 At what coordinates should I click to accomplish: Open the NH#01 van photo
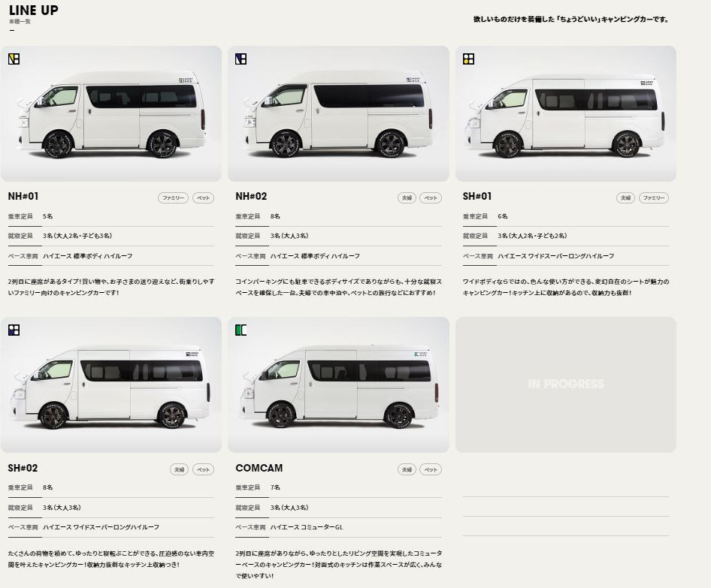coord(111,113)
